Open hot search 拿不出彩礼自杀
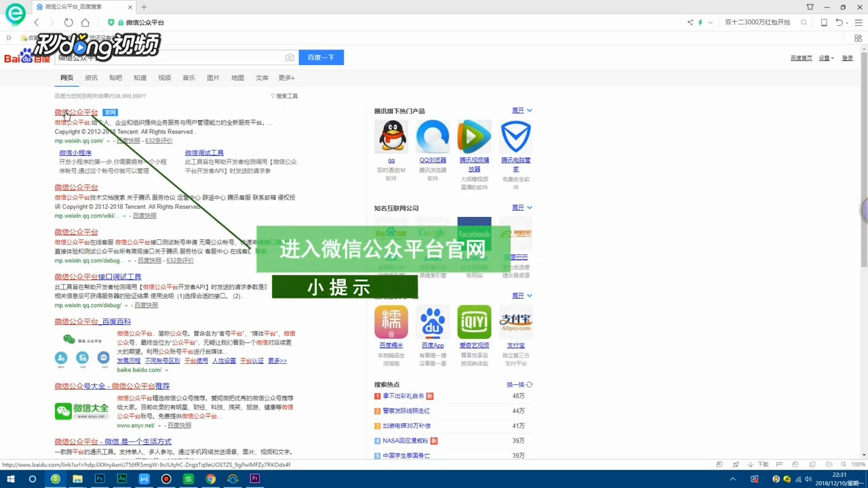This screenshot has width=868, height=488. click(x=403, y=396)
